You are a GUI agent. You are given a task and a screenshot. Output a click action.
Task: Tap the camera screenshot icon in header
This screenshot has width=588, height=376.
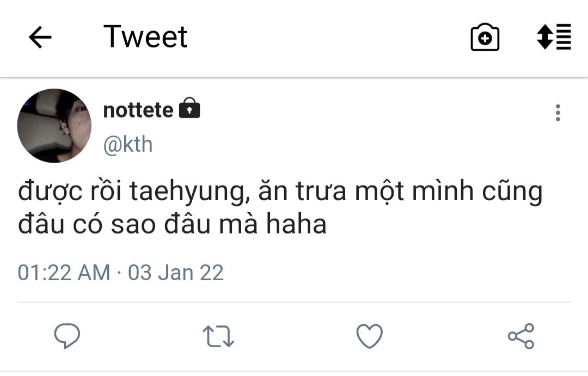coord(485,38)
